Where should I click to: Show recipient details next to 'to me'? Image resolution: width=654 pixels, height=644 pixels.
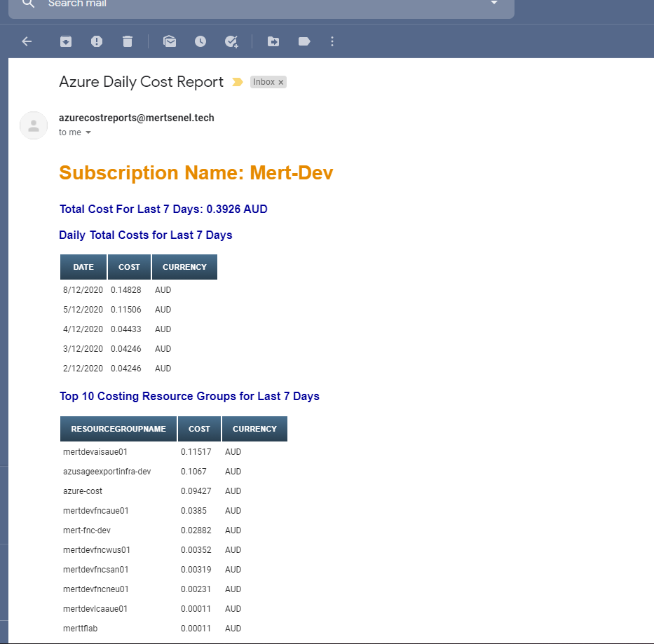click(88, 132)
